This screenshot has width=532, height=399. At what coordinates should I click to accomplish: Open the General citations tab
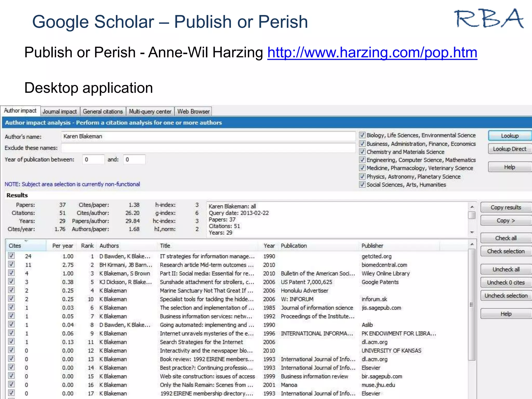[103, 111]
